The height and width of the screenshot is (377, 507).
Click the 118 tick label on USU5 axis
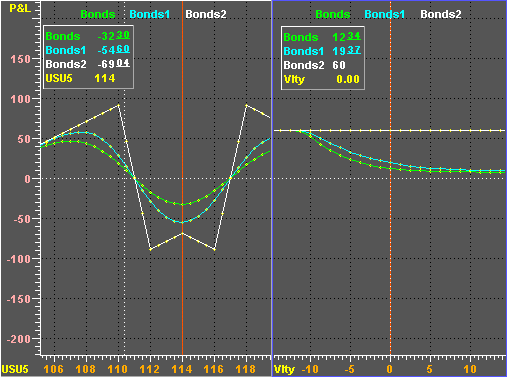coord(246,369)
